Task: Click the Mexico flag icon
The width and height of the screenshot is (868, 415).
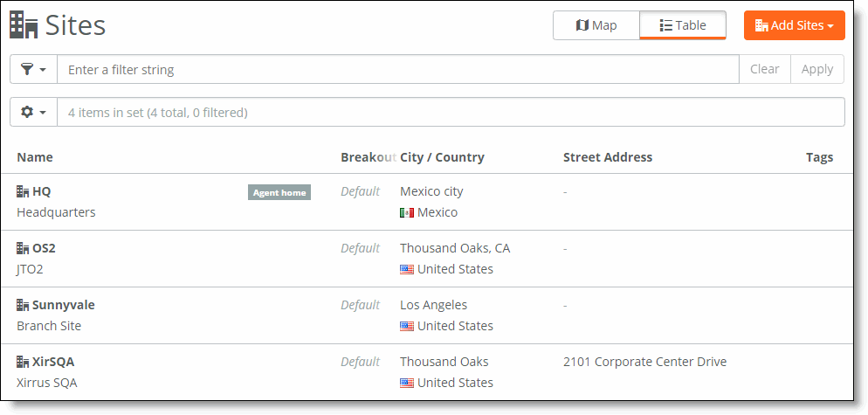Action: tap(407, 213)
